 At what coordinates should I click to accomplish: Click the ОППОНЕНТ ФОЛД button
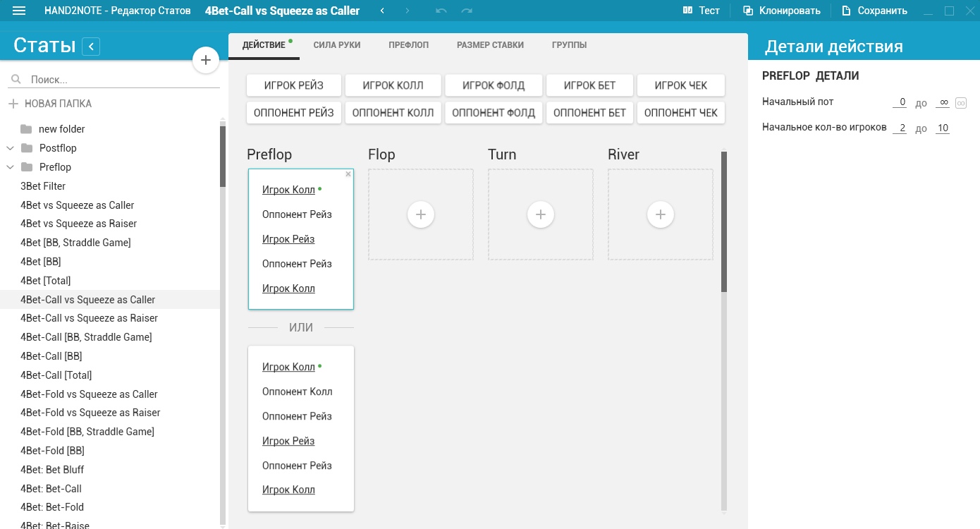coord(494,113)
